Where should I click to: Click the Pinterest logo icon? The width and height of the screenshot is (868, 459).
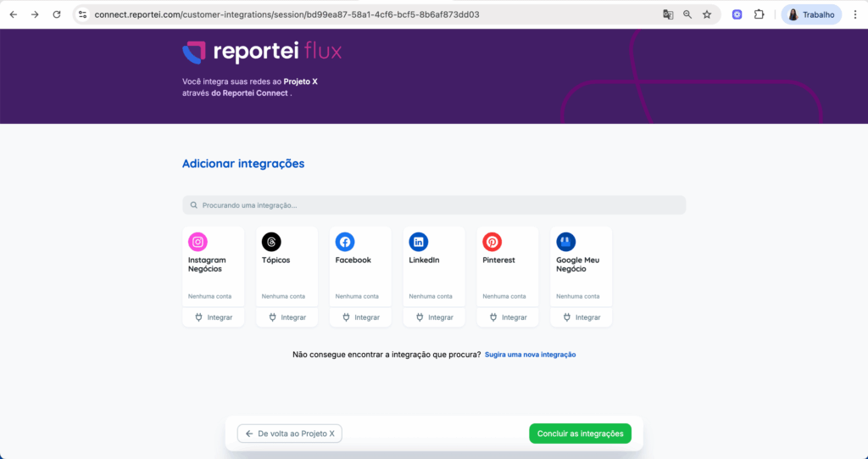point(492,242)
